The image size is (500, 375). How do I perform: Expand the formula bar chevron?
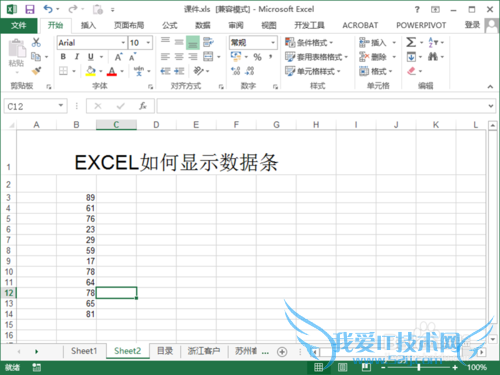pos(491,106)
